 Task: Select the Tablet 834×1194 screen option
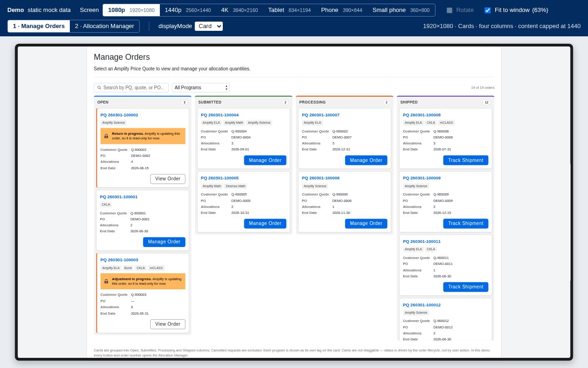[289, 10]
